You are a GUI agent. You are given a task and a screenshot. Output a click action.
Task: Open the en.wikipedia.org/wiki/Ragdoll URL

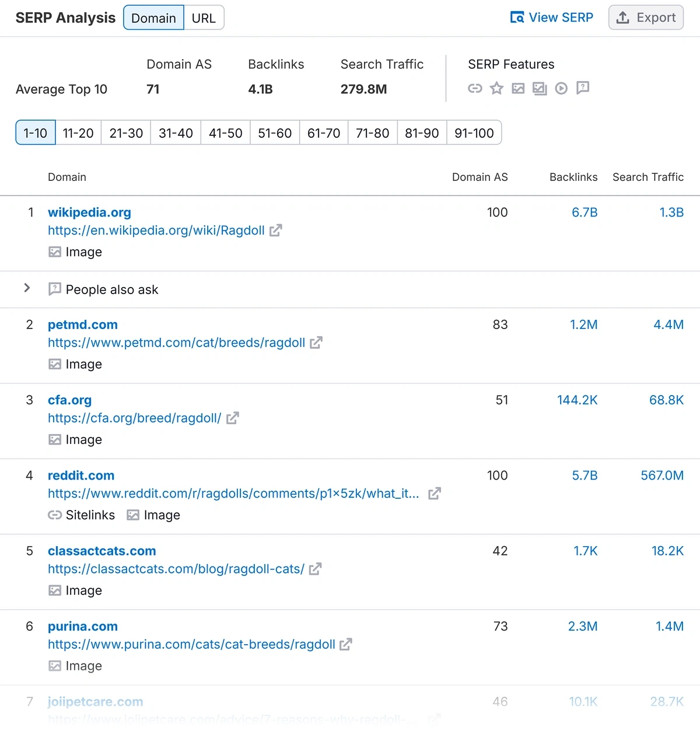[x=156, y=230]
